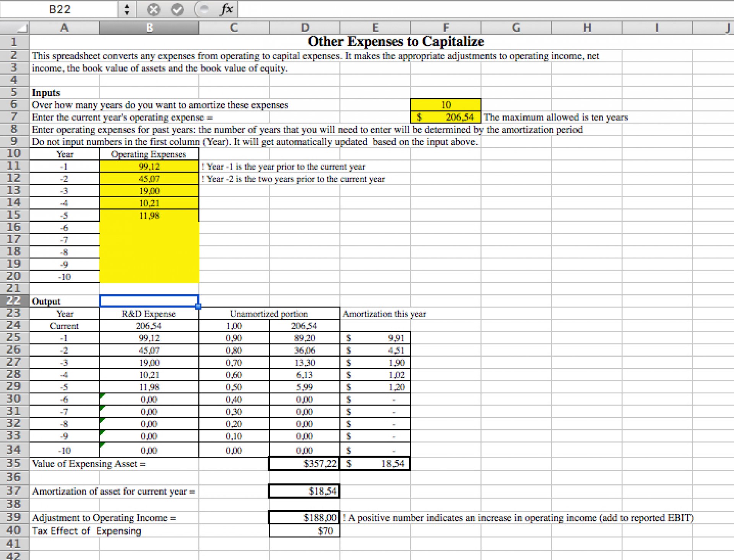The width and height of the screenshot is (734, 560).
Task: Click the yellow input cell 10.21
Action: [x=149, y=203]
